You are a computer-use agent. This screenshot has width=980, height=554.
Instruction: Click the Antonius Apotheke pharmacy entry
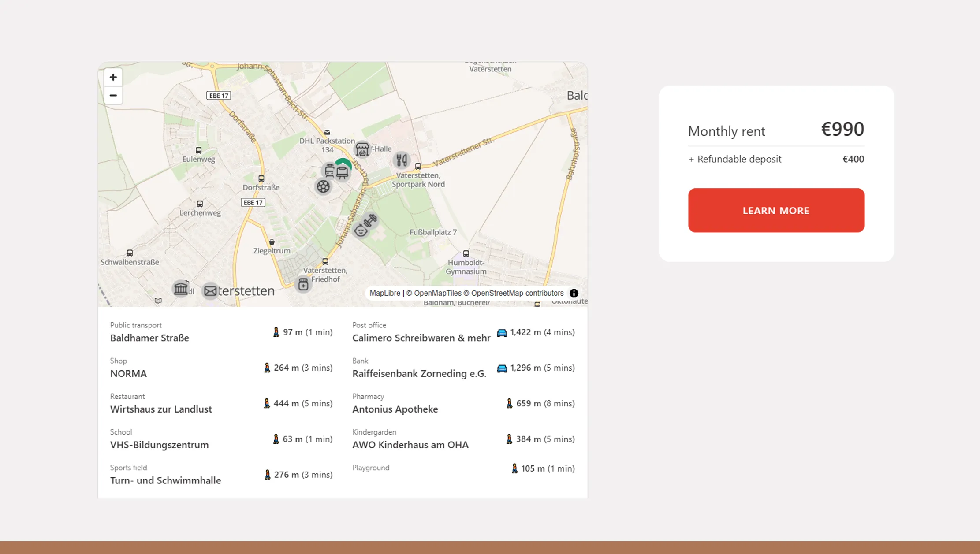395,409
